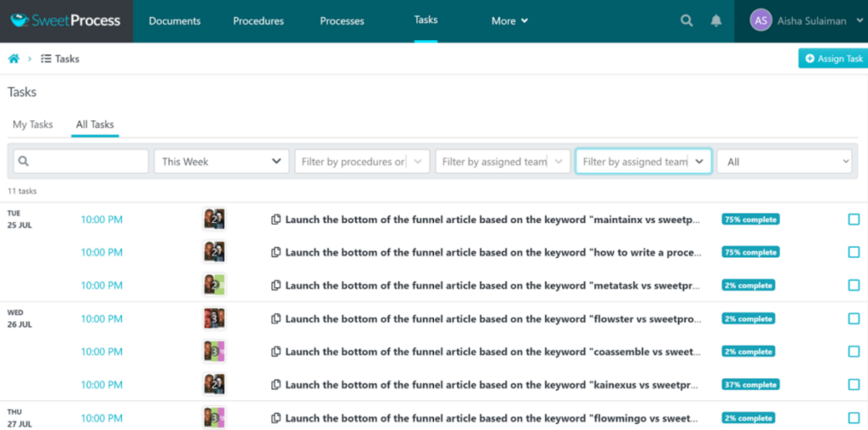Open Processes in the top navigation
This screenshot has width=868, height=430.
click(x=342, y=21)
